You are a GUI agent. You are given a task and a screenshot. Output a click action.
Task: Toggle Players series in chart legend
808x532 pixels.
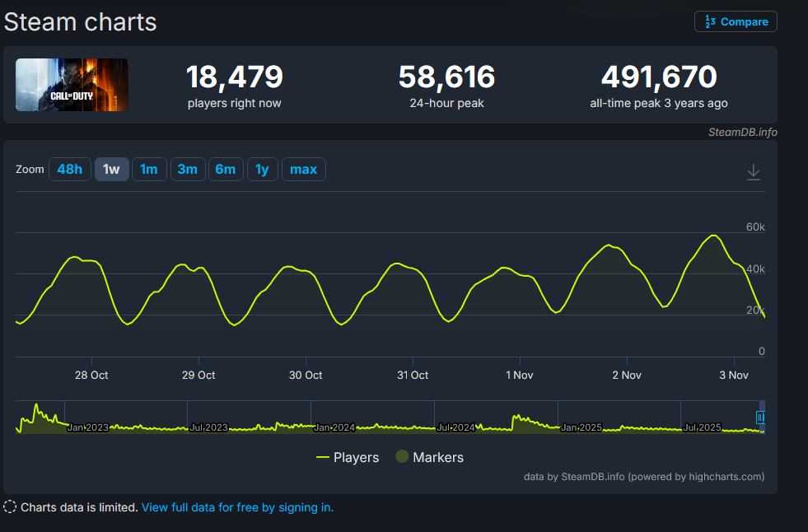(348, 457)
